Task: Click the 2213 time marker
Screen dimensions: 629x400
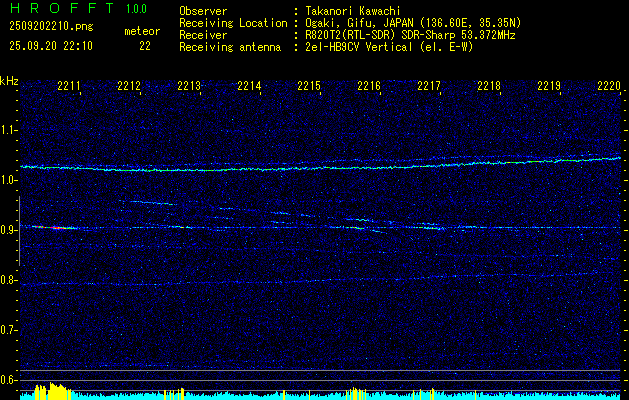Action: point(189,86)
